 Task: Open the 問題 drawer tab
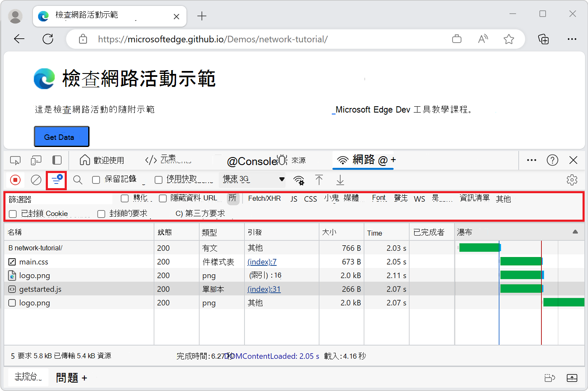[x=66, y=377]
